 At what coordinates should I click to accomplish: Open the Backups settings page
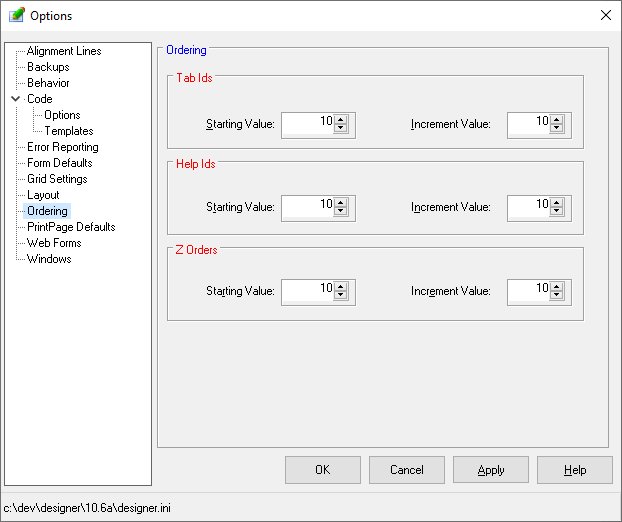pyautogui.click(x=48, y=67)
